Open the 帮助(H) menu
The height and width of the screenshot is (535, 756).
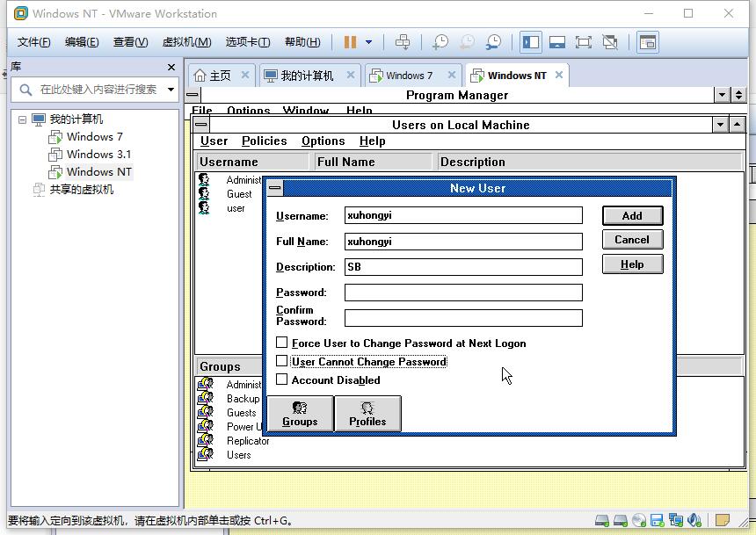pos(302,42)
